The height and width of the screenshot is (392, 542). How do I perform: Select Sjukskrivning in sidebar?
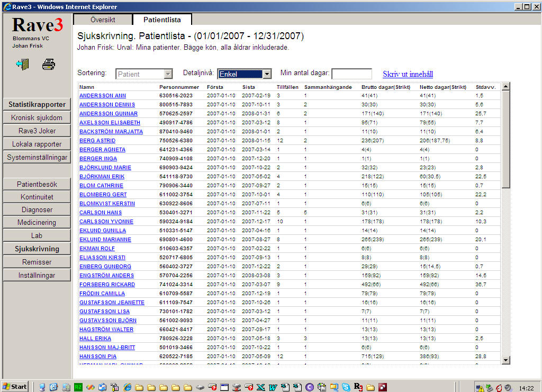[x=37, y=249]
